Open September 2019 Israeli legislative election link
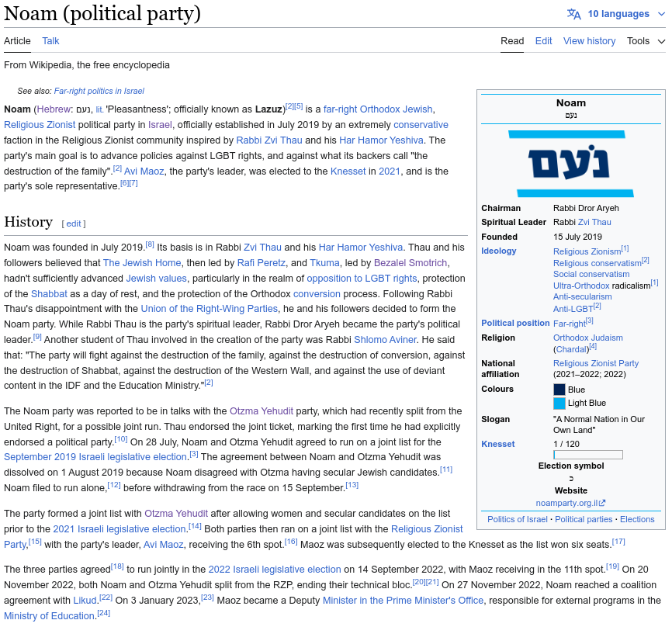672x627 pixels. [95, 457]
